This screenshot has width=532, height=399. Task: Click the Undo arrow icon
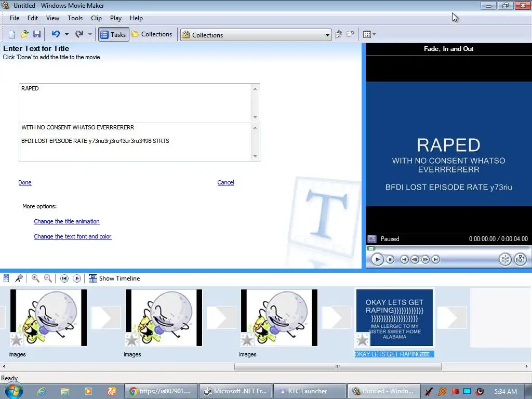pyautogui.click(x=56, y=34)
